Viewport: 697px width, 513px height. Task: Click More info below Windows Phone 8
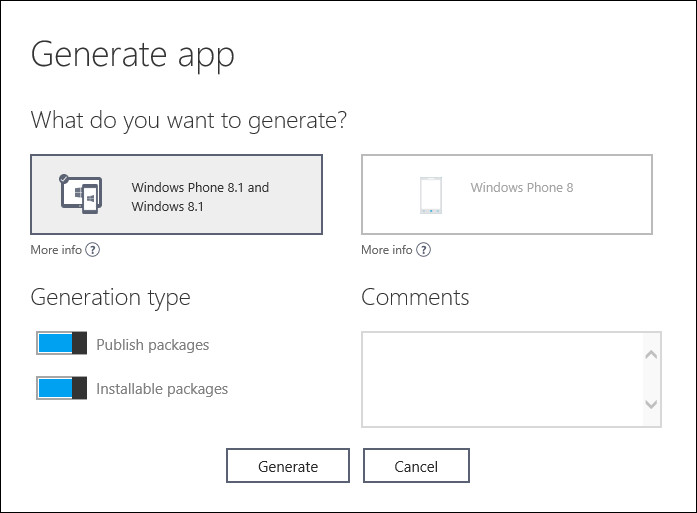387,250
